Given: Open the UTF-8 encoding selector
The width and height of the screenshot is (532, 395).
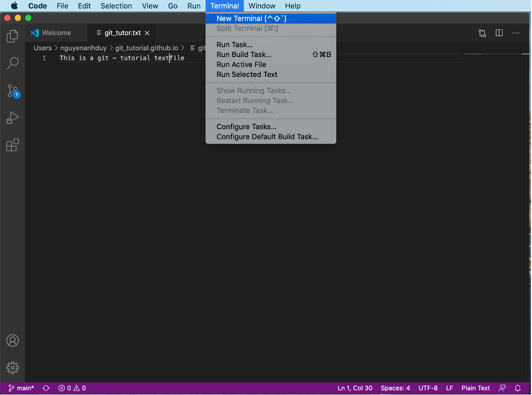Looking at the screenshot, I should coord(427,388).
